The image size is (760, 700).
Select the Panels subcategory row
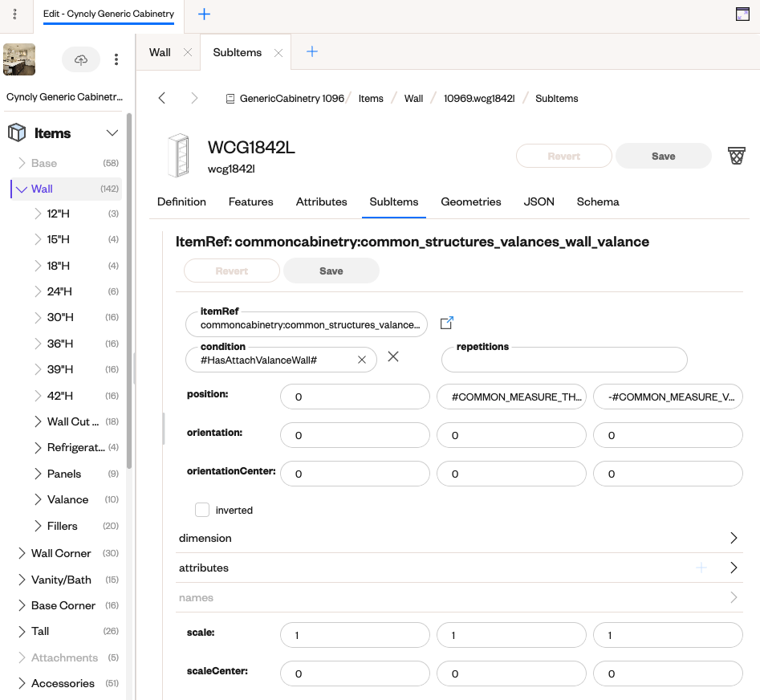coord(75,474)
